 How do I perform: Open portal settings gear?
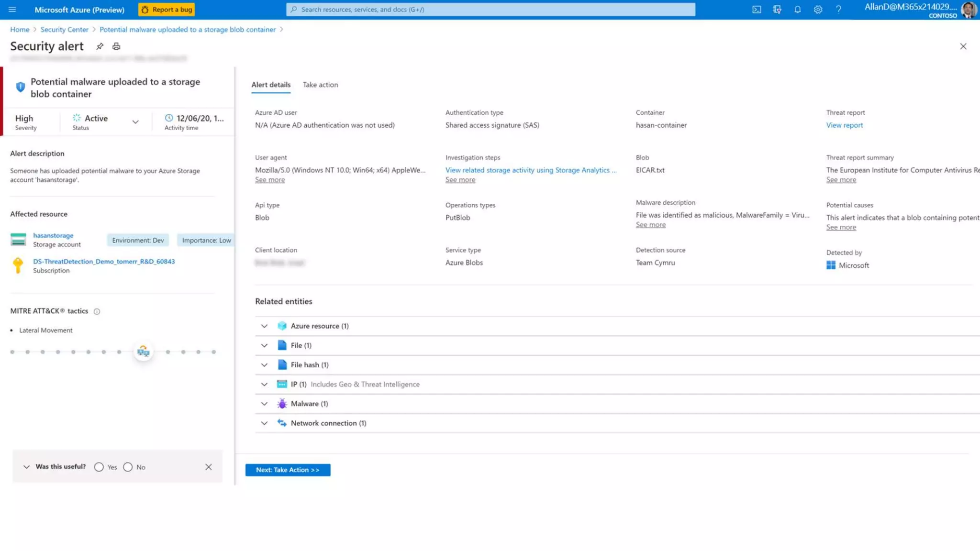(x=818, y=10)
